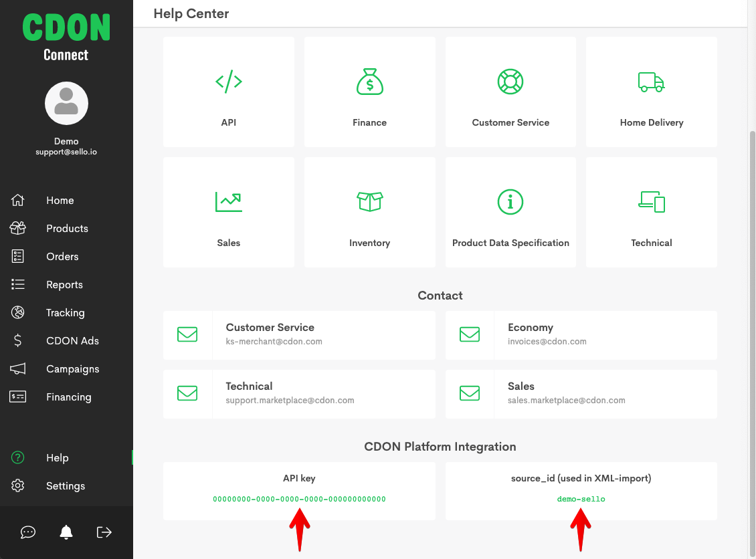Viewport: 756px width, 559px height.
Task: Click the Orders checklist icon
Action: [x=18, y=256]
